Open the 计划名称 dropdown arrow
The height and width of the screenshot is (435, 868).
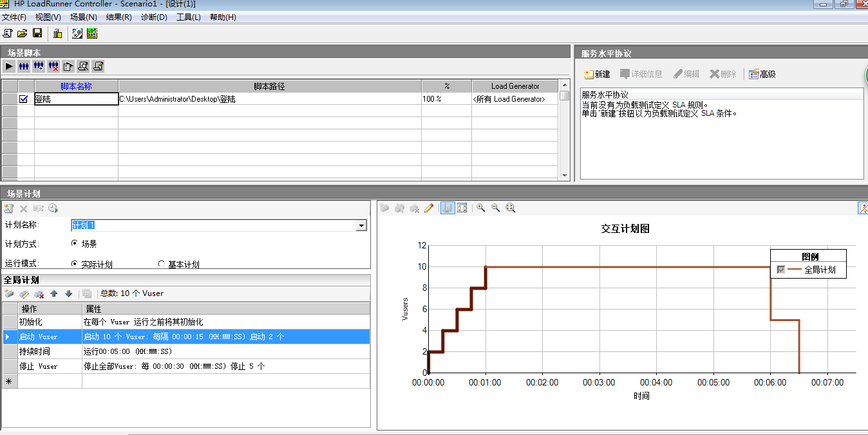tap(361, 225)
